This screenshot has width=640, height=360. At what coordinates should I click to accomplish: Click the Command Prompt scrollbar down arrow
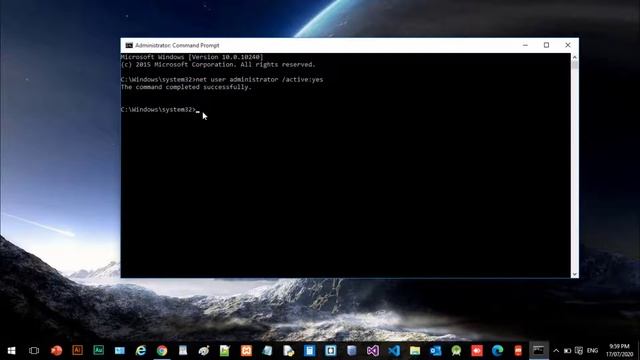tap(575, 274)
